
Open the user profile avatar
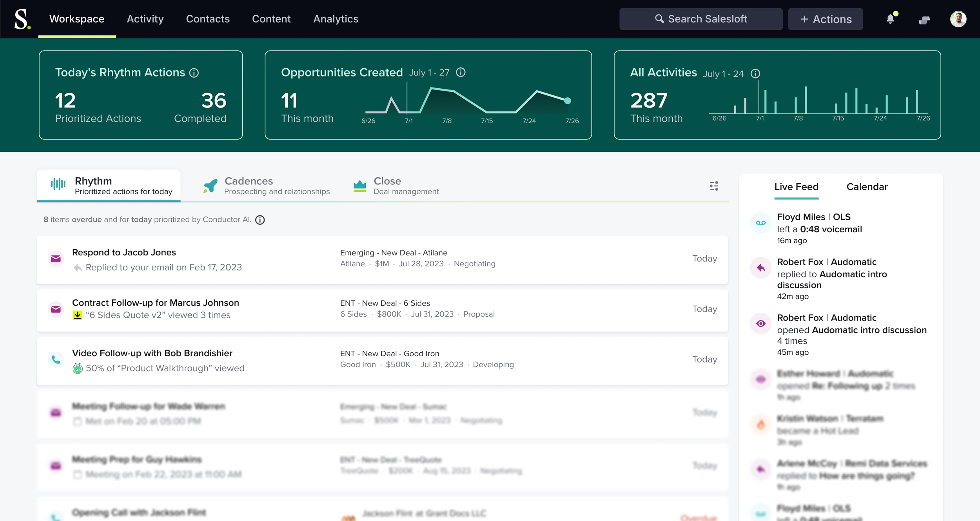point(958,19)
